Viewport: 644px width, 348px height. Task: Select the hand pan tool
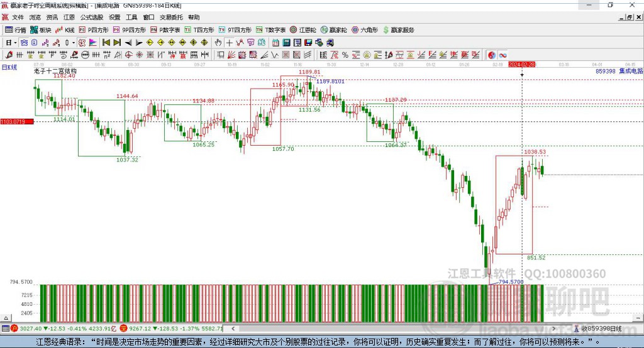tap(218, 43)
